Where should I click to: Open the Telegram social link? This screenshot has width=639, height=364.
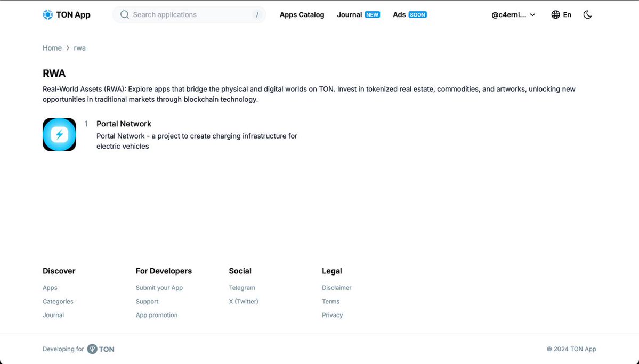click(x=242, y=288)
